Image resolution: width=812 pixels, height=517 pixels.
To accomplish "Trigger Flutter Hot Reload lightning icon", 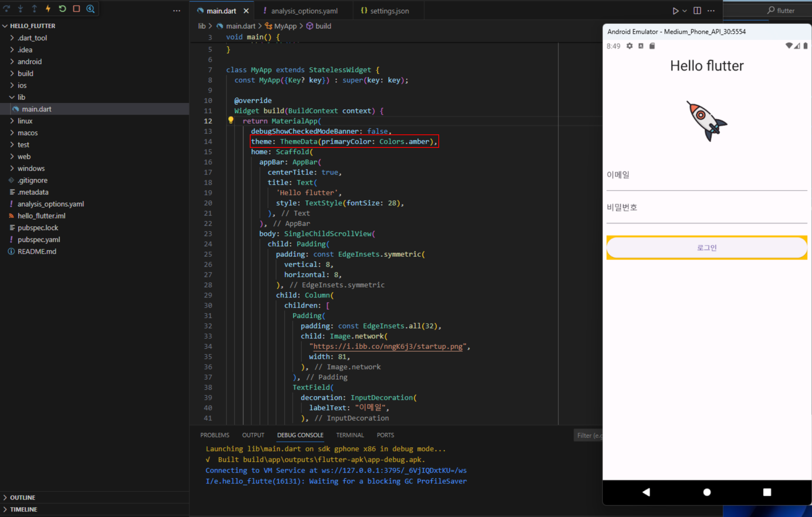I will pyautogui.click(x=48, y=9).
